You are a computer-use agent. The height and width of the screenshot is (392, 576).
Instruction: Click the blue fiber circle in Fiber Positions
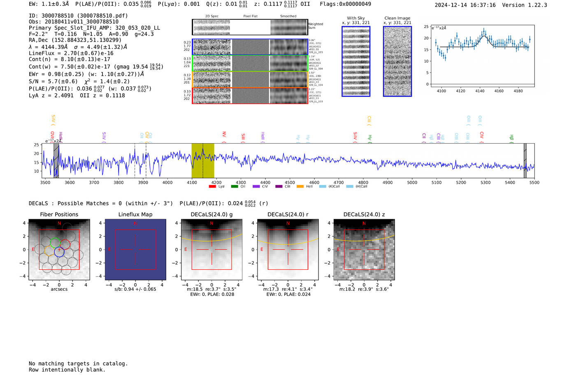(59, 252)
